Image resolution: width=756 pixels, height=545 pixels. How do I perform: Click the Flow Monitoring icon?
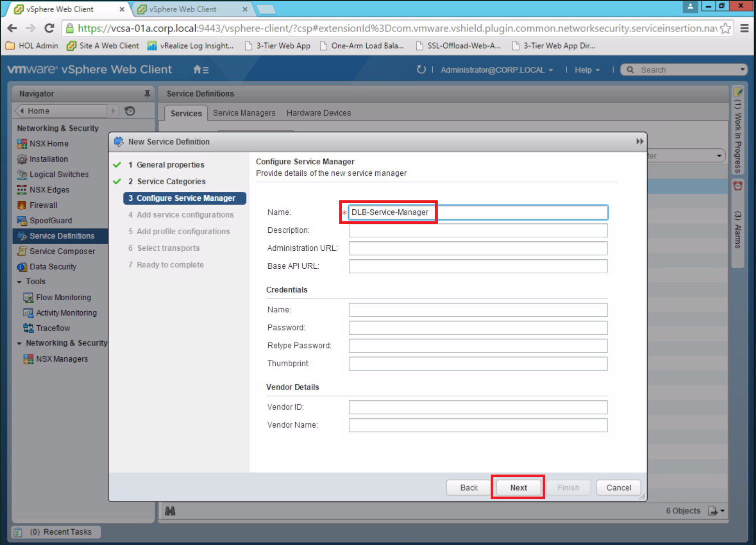pyautogui.click(x=28, y=298)
